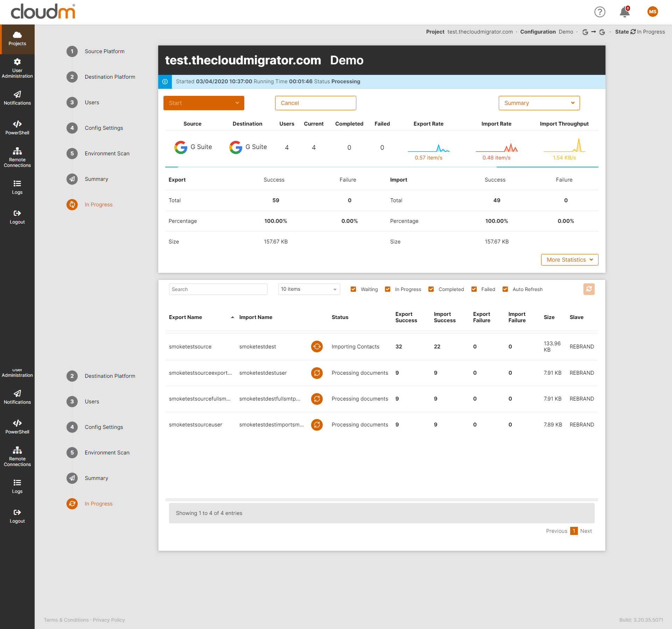This screenshot has width=672, height=629.
Task: Open PowerShell code icon at top
Action: point(17,124)
